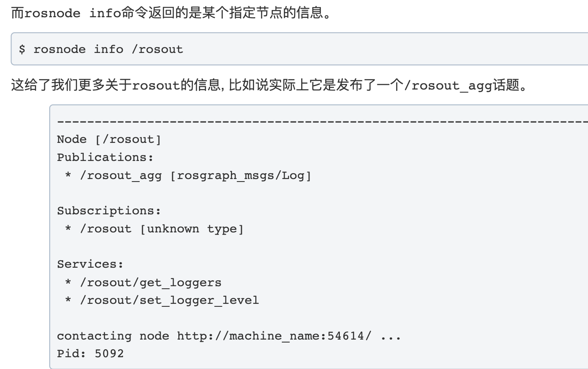The image size is (588, 369).
Task: Click the "Node [/rosout]" line
Action: pyautogui.click(x=109, y=140)
